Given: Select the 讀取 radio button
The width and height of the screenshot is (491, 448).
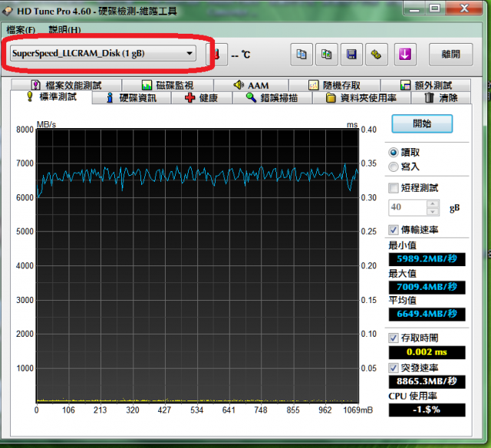Looking at the screenshot, I should tap(394, 153).
